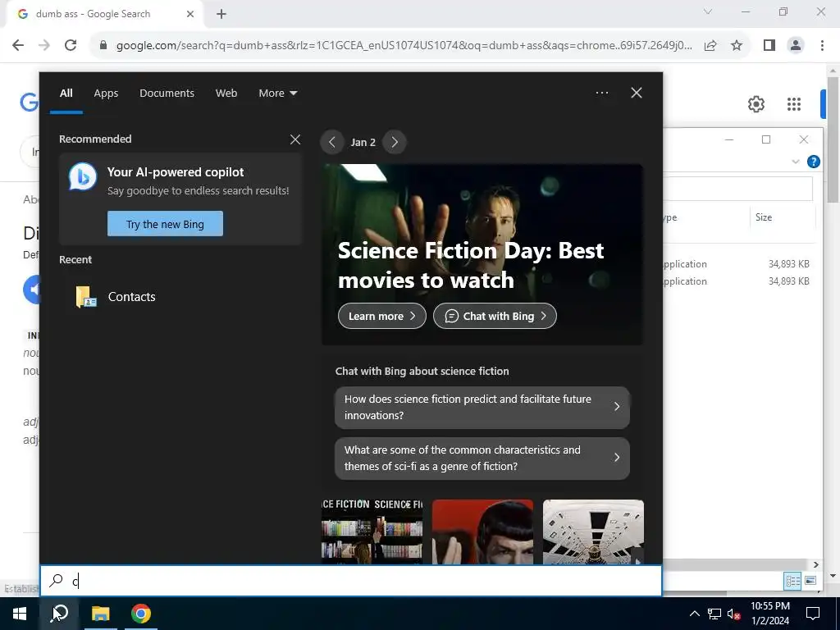The image size is (840, 630).
Task: Close the dumb ass Google Search tab
Action: [190, 14]
